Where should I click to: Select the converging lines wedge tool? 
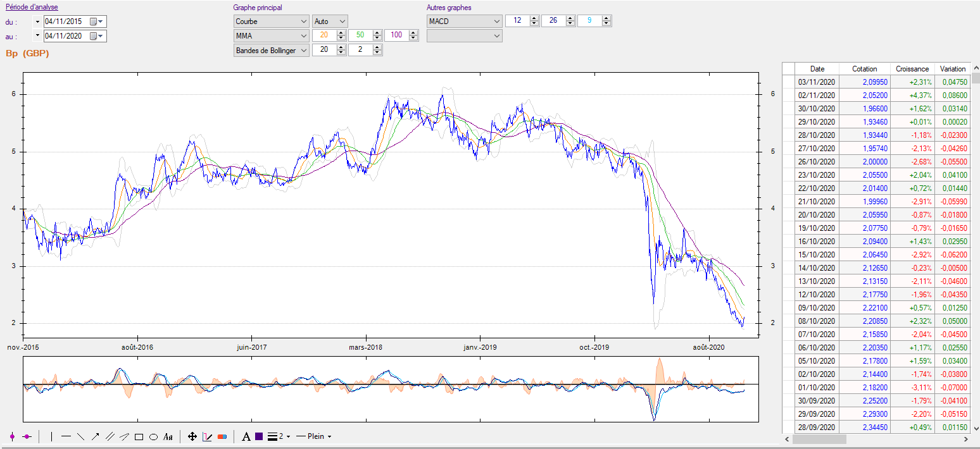124,436
